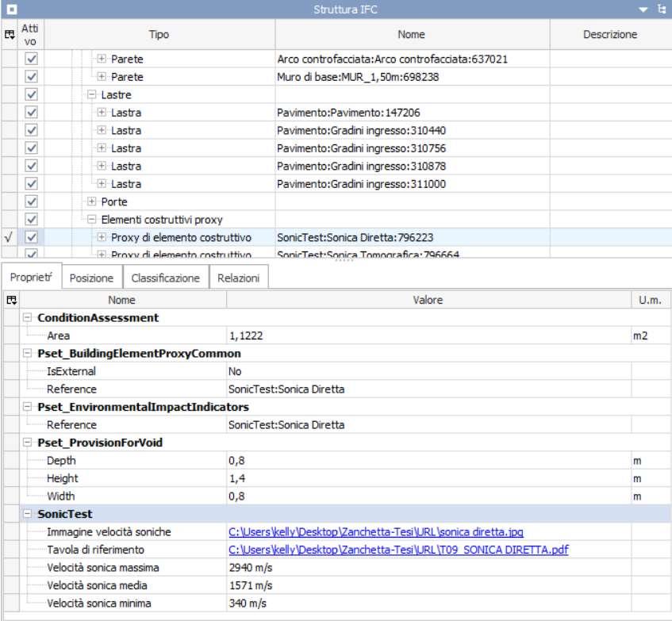Open the Classificazione tab
The image size is (672, 621).
pos(165,278)
